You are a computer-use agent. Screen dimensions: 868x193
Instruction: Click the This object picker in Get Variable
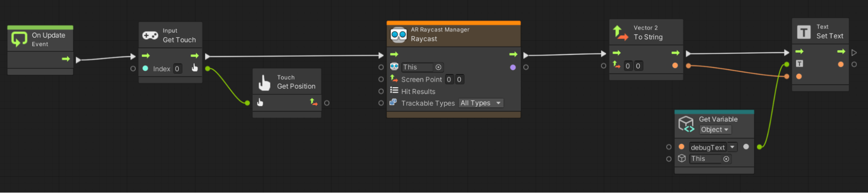(x=726, y=159)
